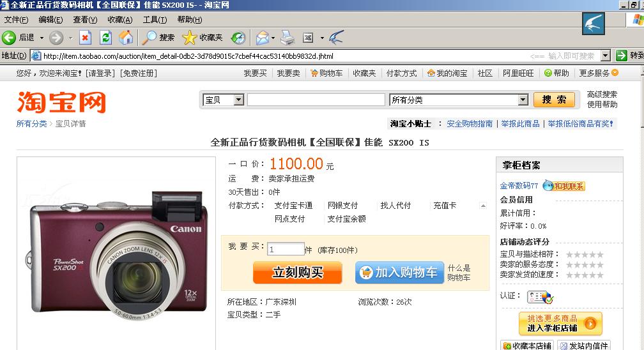Viewport: 644px width, 350px height.
Task: Click the Refresh page icon
Action: [x=105, y=38]
